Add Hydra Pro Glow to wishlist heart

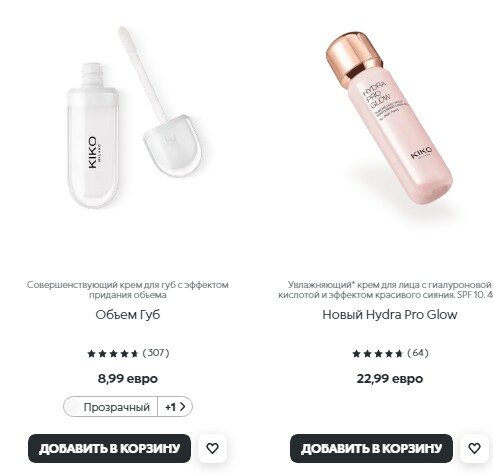point(474,448)
